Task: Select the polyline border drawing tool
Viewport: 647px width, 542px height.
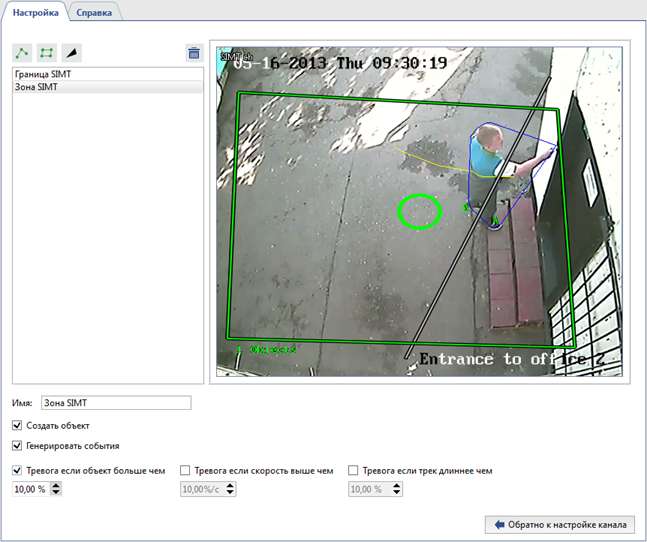Action: point(22,53)
